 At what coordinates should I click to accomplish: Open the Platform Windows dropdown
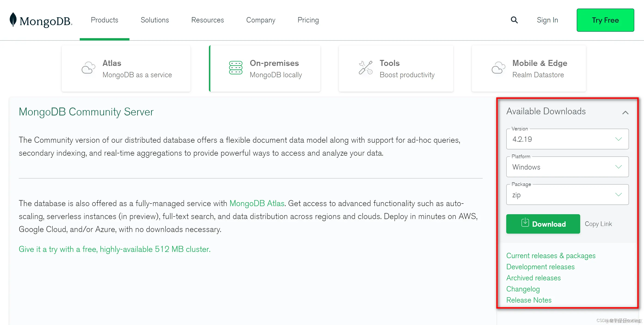pyautogui.click(x=567, y=167)
